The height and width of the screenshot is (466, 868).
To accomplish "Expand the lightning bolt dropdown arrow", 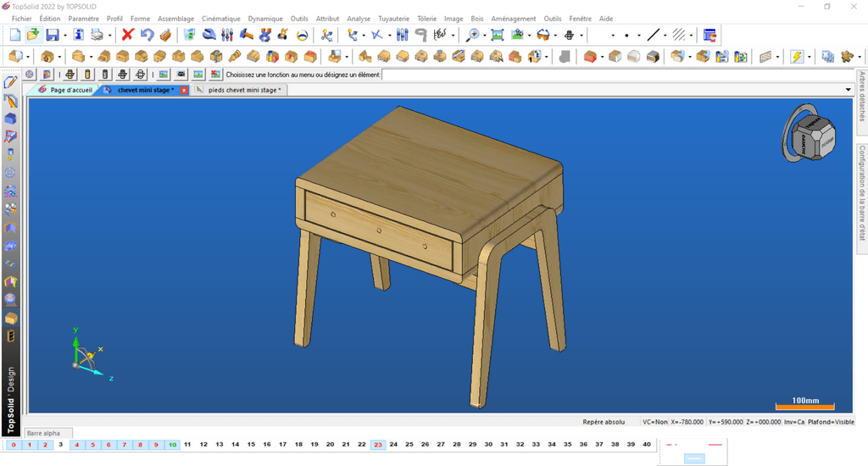I will pyautogui.click(x=809, y=57).
